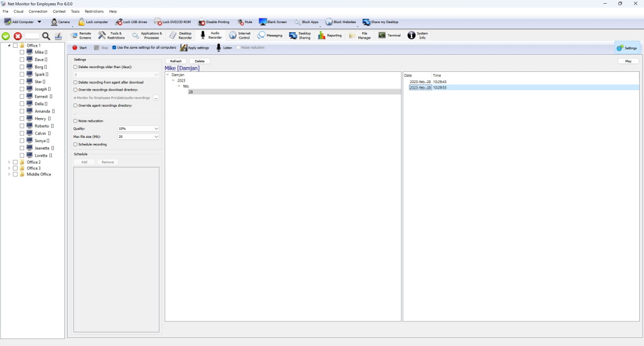Open the Connection menu
Viewport: 644px width, 346px height.
pos(38,11)
